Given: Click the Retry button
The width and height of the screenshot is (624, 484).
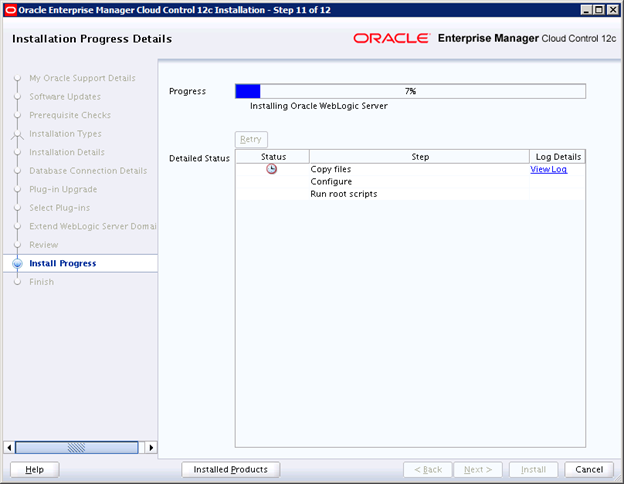Looking at the screenshot, I should [x=251, y=139].
